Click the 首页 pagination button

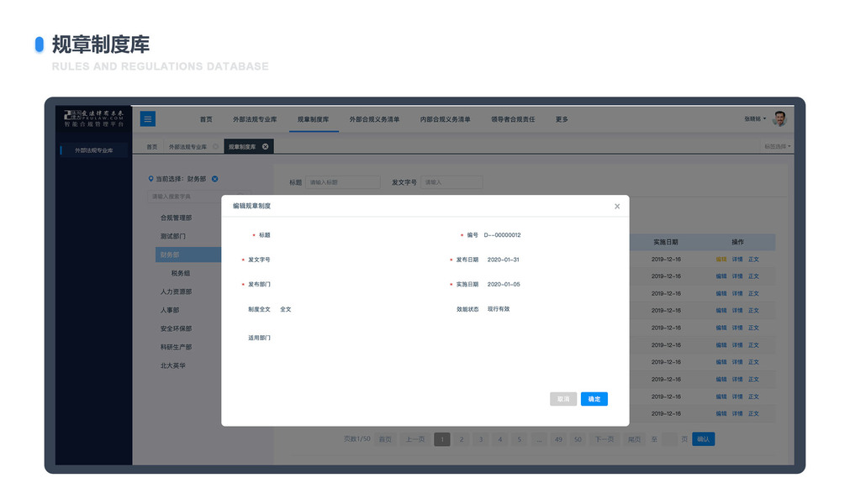(385, 439)
